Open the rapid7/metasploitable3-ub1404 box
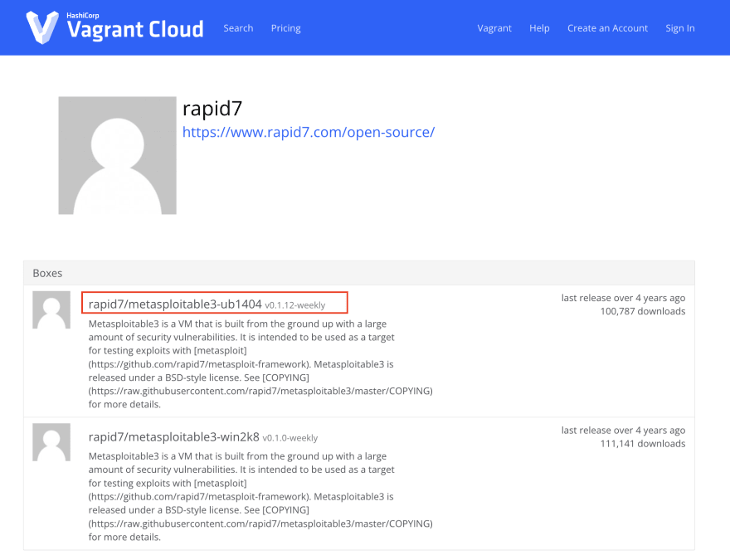Viewport: 730px width, 560px height. pos(175,304)
